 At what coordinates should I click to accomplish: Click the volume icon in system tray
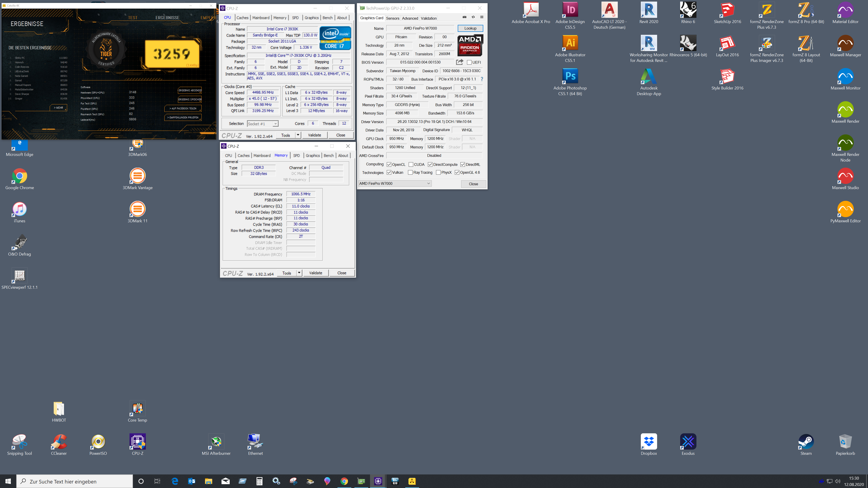coord(838,481)
